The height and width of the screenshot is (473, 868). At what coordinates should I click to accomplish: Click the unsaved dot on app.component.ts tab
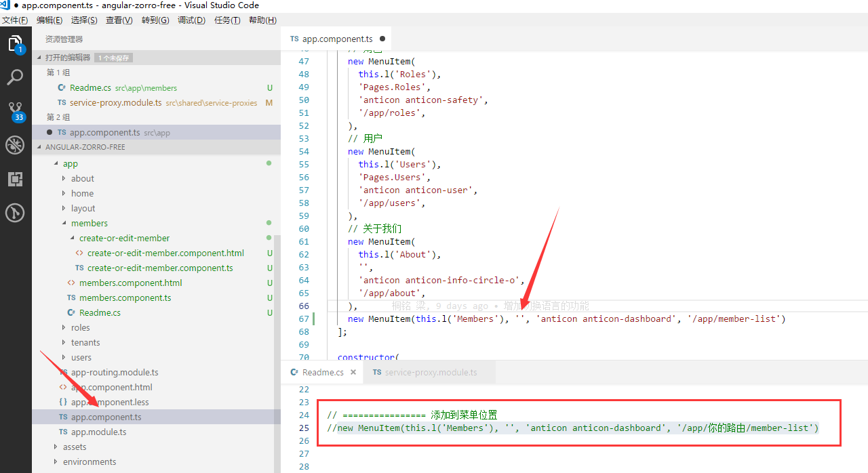point(382,39)
